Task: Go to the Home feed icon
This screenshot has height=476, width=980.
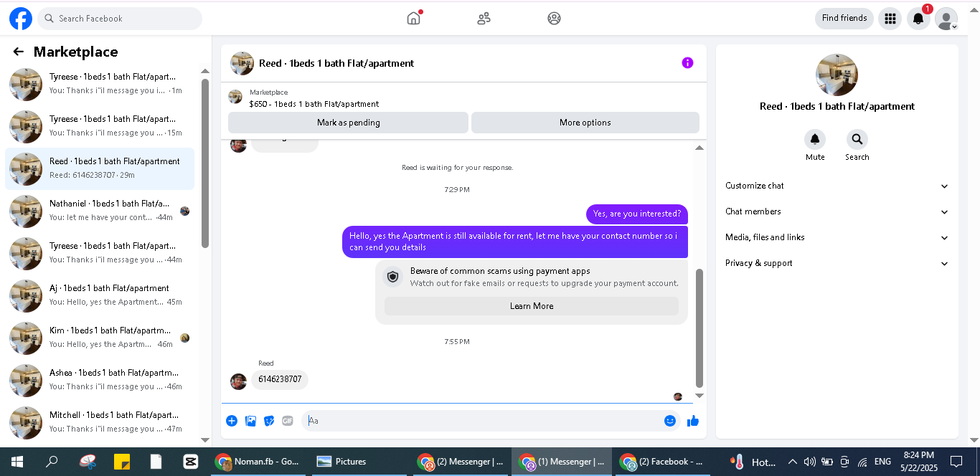Action: (x=414, y=18)
